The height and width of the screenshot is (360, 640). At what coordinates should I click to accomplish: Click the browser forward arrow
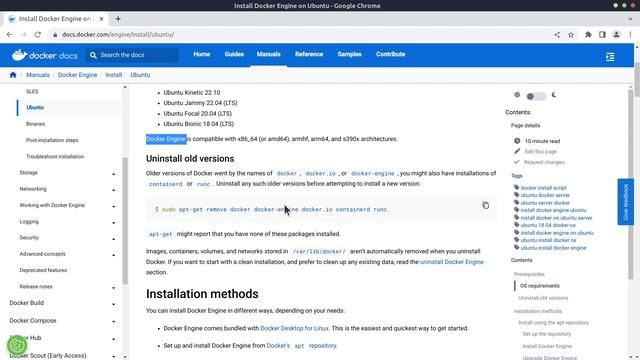23,35
